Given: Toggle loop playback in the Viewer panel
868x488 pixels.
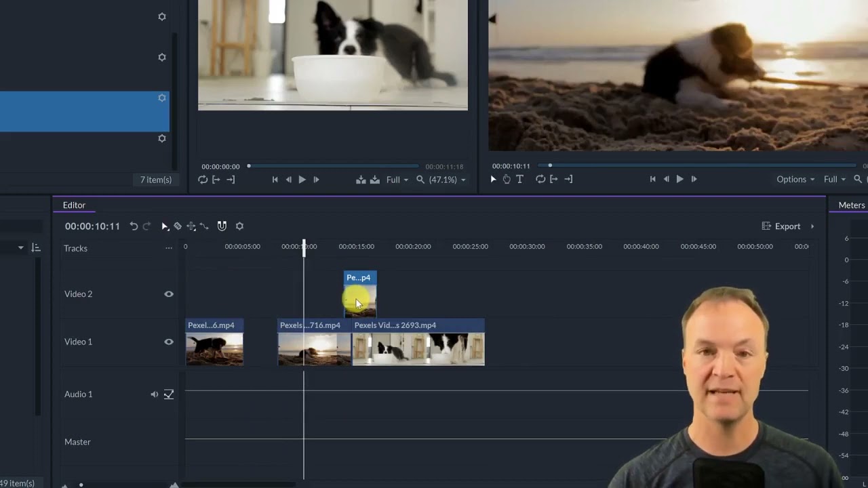Looking at the screenshot, I should 540,179.
